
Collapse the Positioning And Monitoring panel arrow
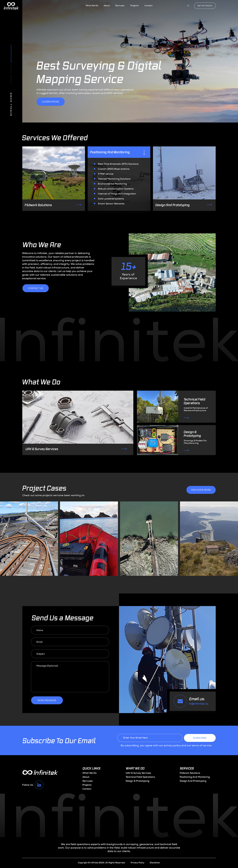pos(144,152)
